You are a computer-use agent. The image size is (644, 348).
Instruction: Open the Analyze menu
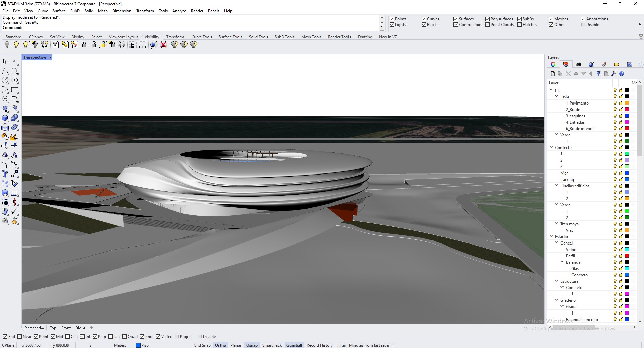point(179,11)
